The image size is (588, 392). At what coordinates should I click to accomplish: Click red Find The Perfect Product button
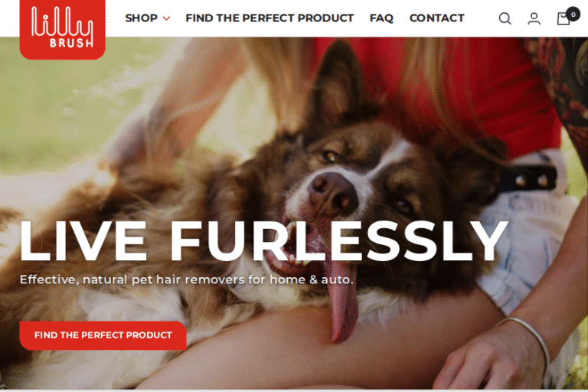click(103, 335)
